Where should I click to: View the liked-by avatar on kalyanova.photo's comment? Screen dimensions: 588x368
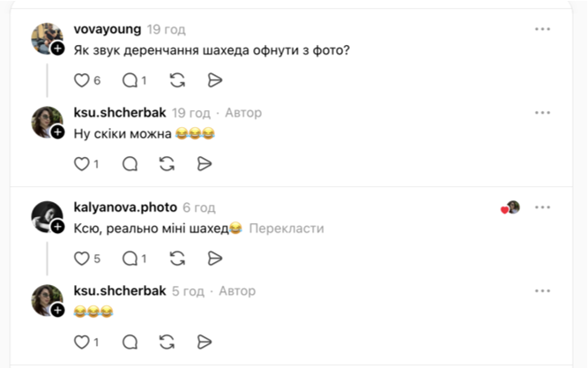(511, 207)
